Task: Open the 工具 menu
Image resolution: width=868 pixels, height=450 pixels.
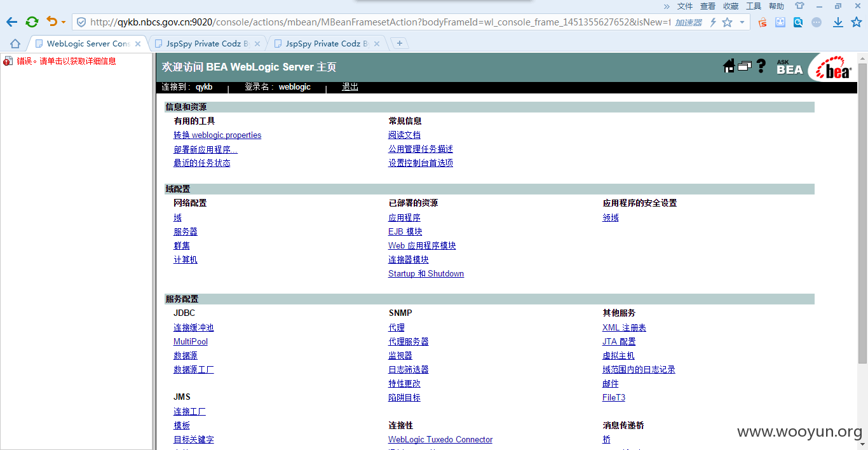Action: click(x=754, y=6)
